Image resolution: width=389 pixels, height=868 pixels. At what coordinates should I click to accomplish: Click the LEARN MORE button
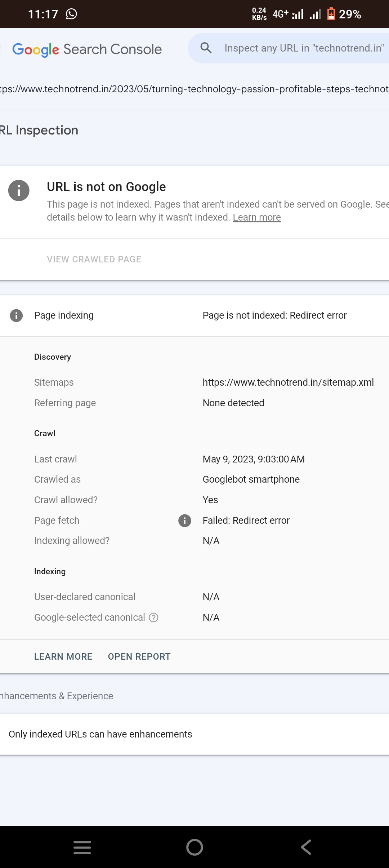point(63,656)
